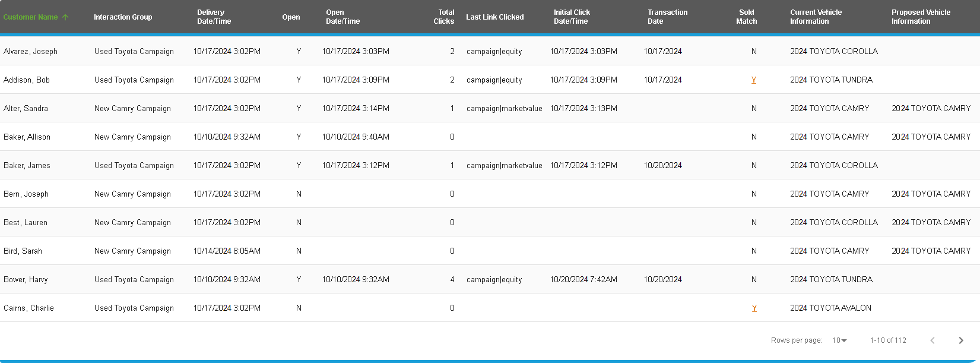Click the Customer Name column header text
This screenshot has height=363, width=980.
(x=30, y=17)
